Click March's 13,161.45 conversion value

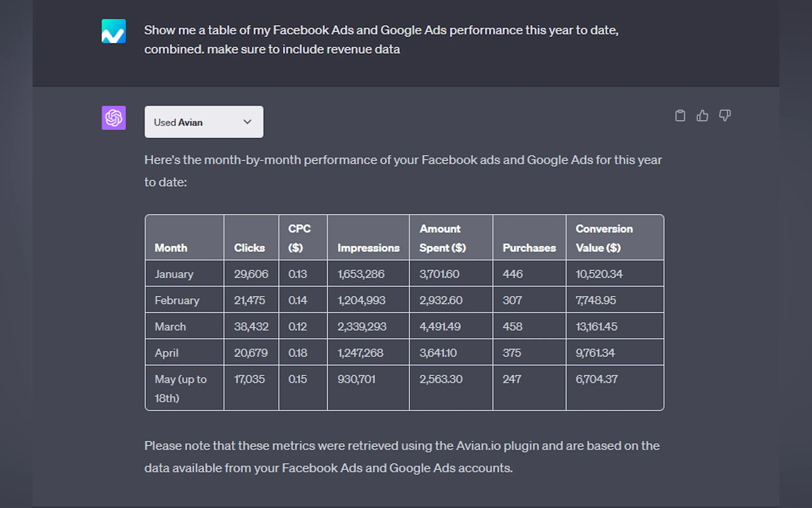pyautogui.click(x=596, y=327)
